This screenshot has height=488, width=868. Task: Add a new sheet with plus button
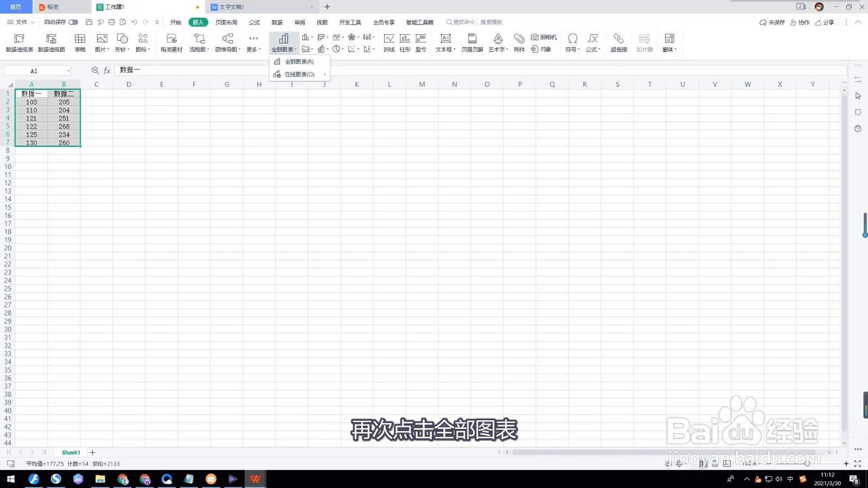(92, 452)
